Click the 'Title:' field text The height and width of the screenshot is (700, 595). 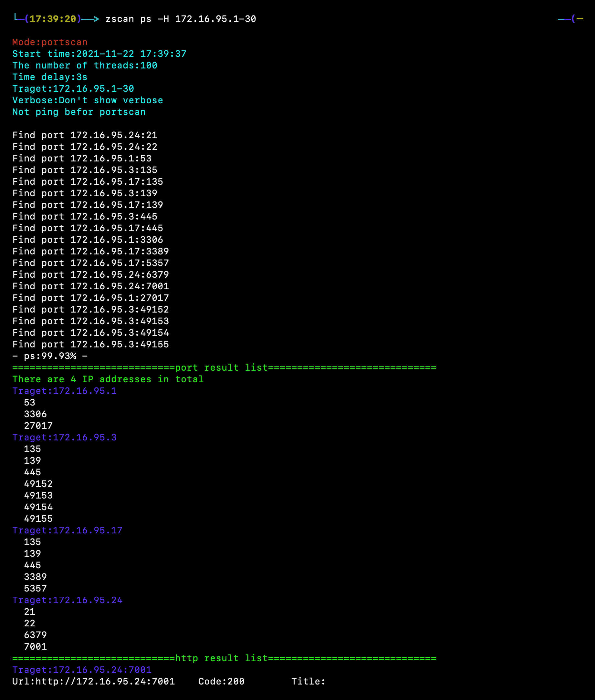(308, 682)
